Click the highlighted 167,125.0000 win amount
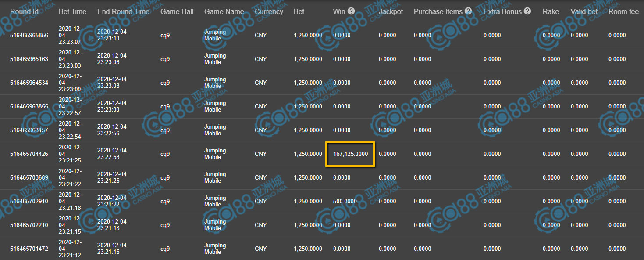The height and width of the screenshot is (260, 644). pos(350,154)
